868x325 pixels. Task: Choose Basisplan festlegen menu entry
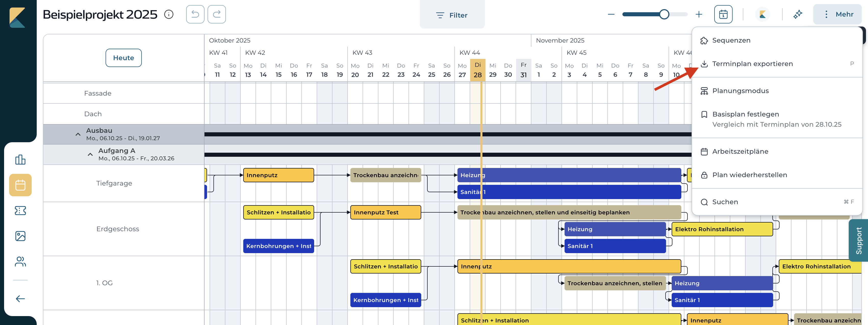tap(777, 119)
